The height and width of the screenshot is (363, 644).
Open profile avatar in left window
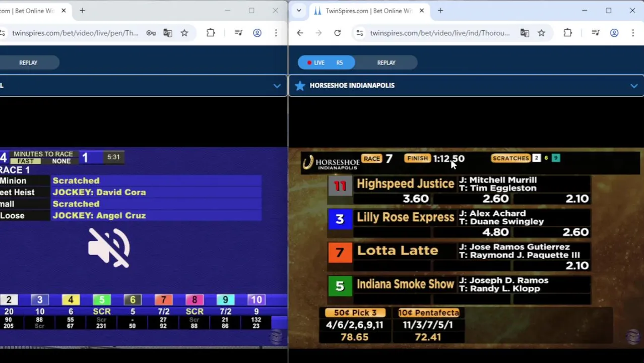[257, 33]
